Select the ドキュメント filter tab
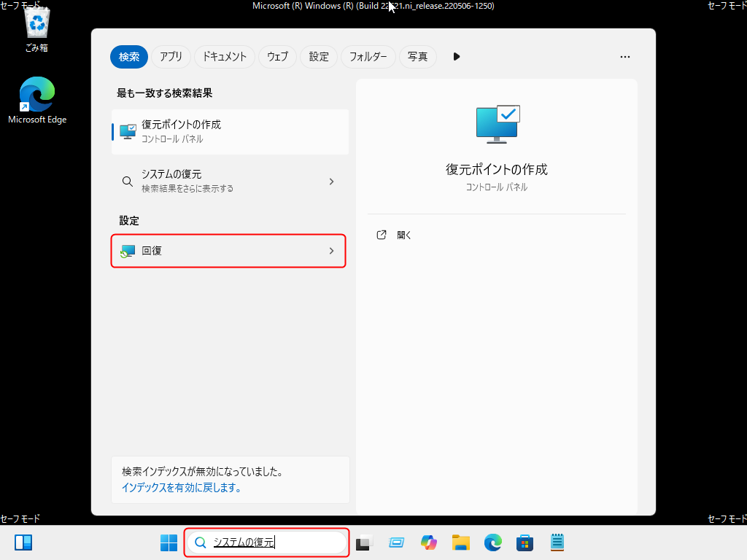 click(225, 56)
